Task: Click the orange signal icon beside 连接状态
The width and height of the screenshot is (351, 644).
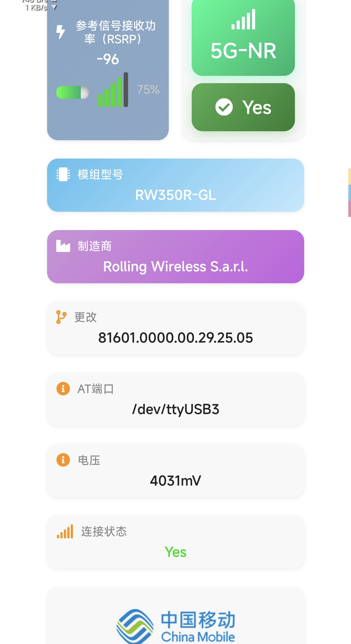Action: [x=65, y=531]
